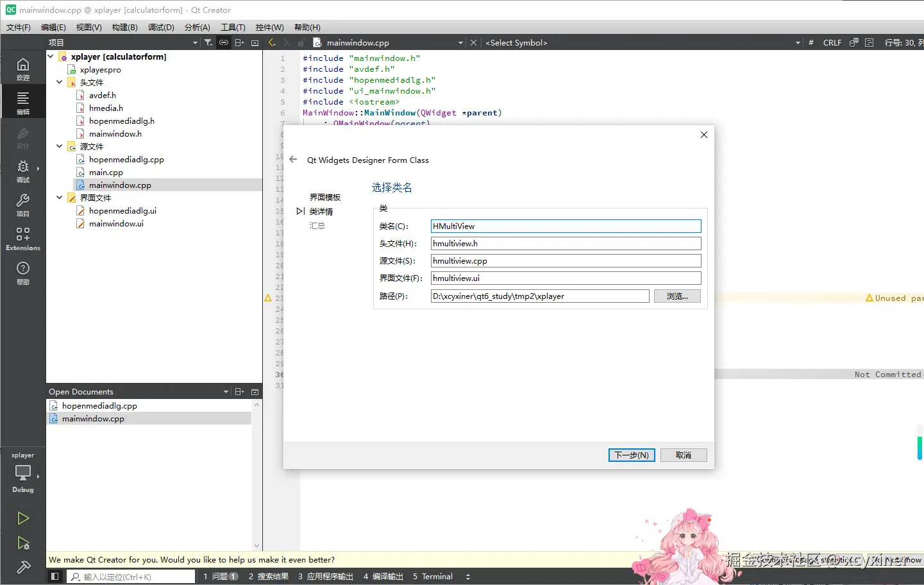
Task: Start debugging with run-debug icon
Action: click(x=23, y=543)
